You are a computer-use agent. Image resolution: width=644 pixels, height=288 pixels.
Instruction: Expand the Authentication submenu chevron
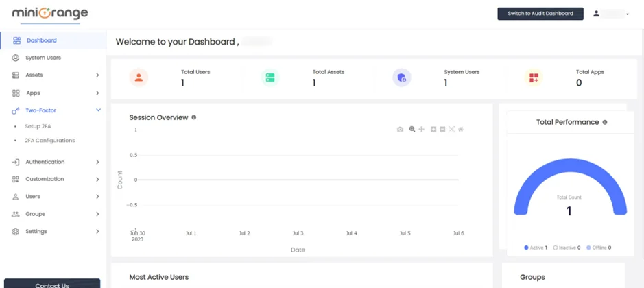click(97, 162)
